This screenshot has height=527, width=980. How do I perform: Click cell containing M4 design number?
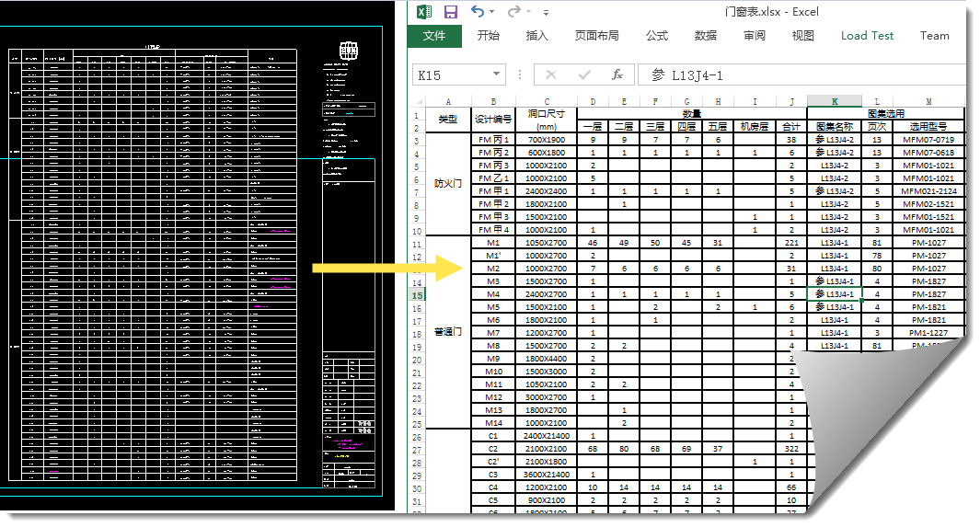click(493, 294)
